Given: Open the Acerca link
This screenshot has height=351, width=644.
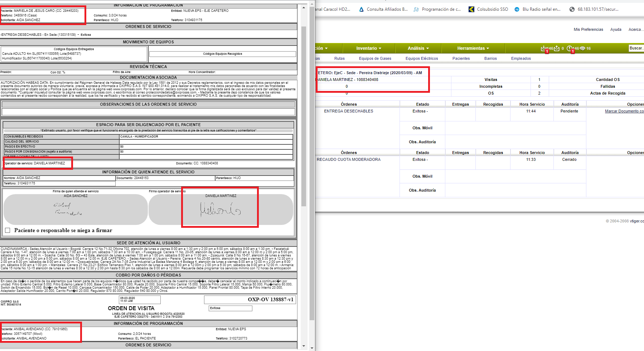Looking at the screenshot, I should (636, 29).
